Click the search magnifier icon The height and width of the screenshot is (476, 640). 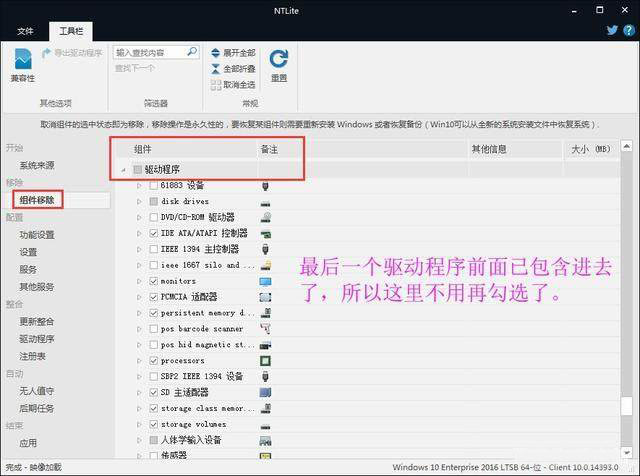click(x=192, y=52)
